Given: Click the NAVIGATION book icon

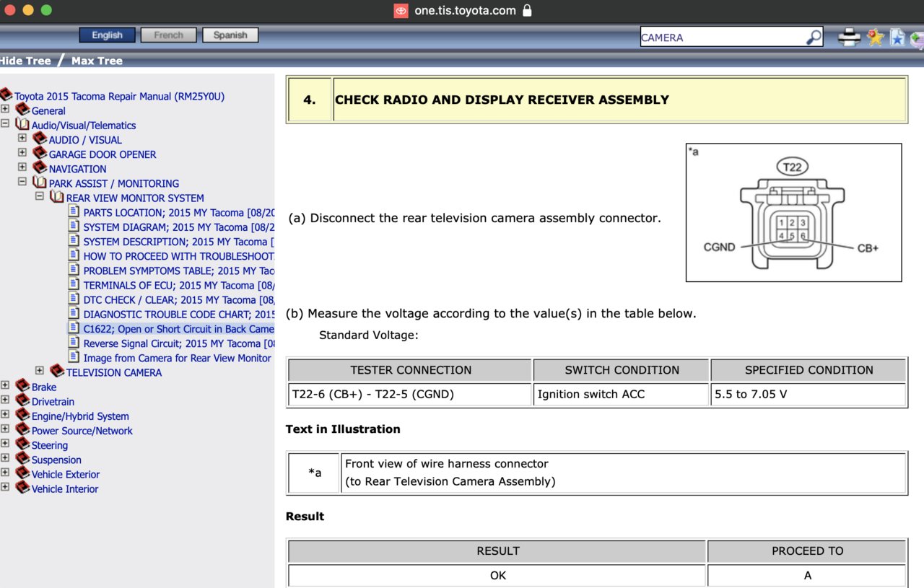Looking at the screenshot, I should click(40, 167).
